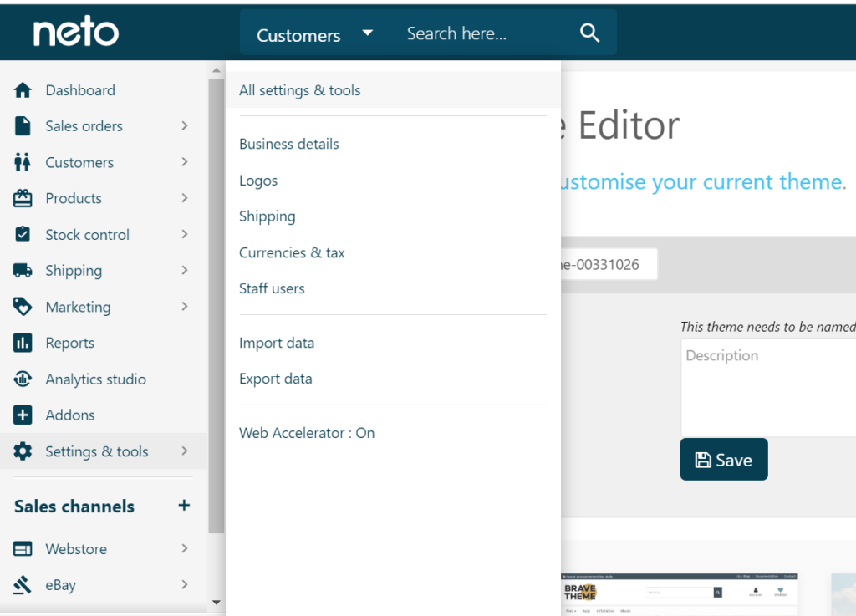856x616 pixels.
Task: Open the Export data link
Action: point(276,378)
